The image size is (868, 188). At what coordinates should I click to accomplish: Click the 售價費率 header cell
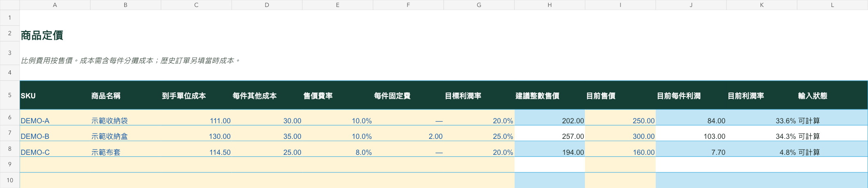pyautogui.click(x=338, y=95)
